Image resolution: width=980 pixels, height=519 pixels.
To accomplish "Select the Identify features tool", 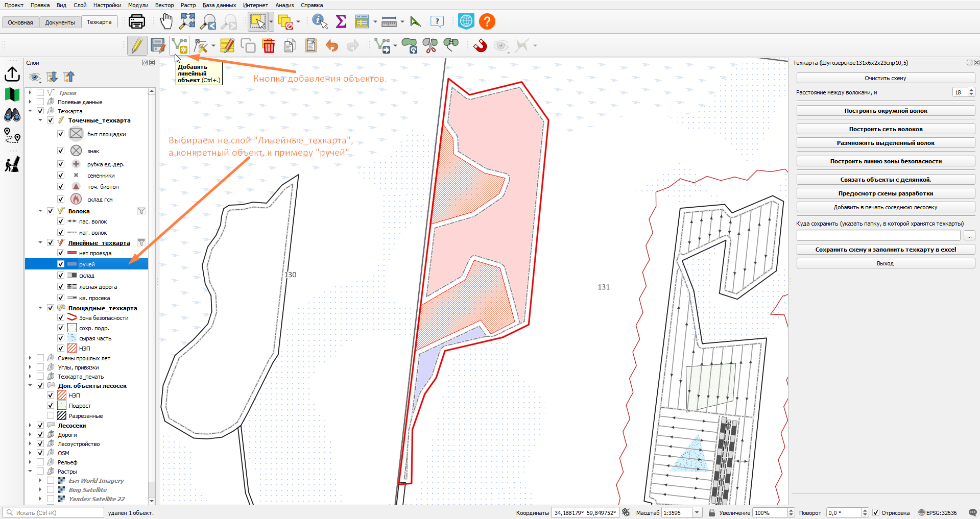I will [320, 21].
